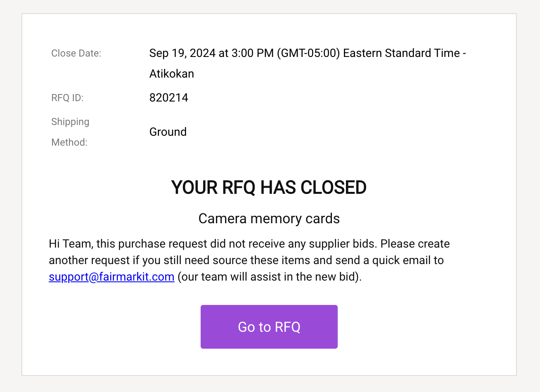Click the Method: label word

(x=69, y=142)
